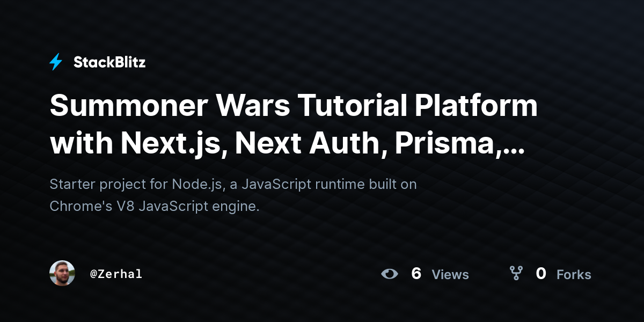Click the eye icon beside the view count

(x=390, y=274)
